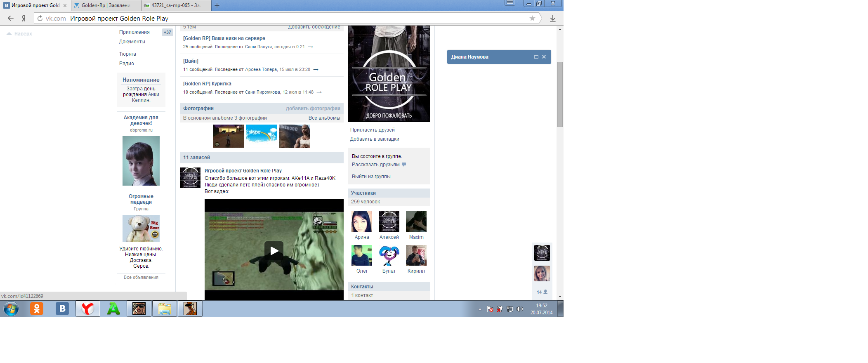Open VK taskbar icon

point(62,309)
